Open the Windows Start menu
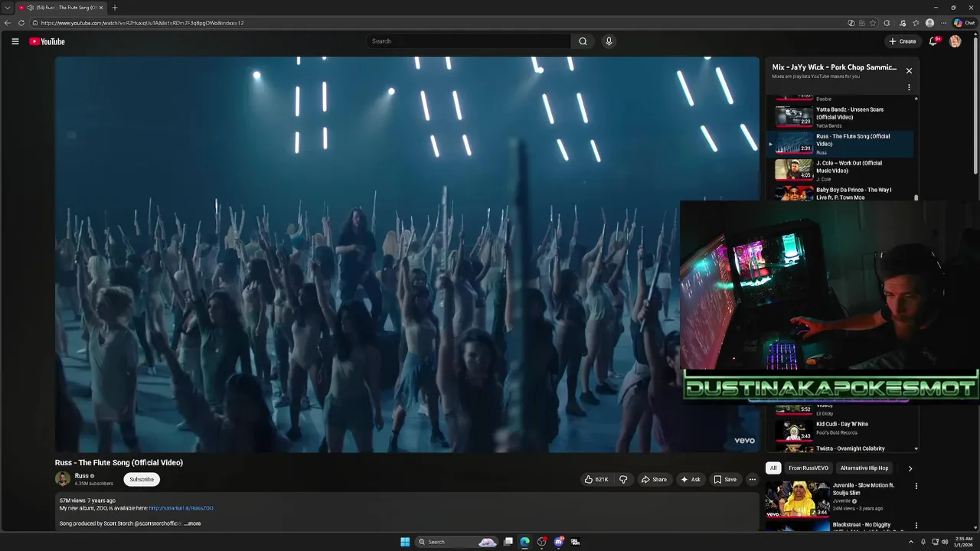Image resolution: width=980 pixels, height=551 pixels. tap(405, 542)
